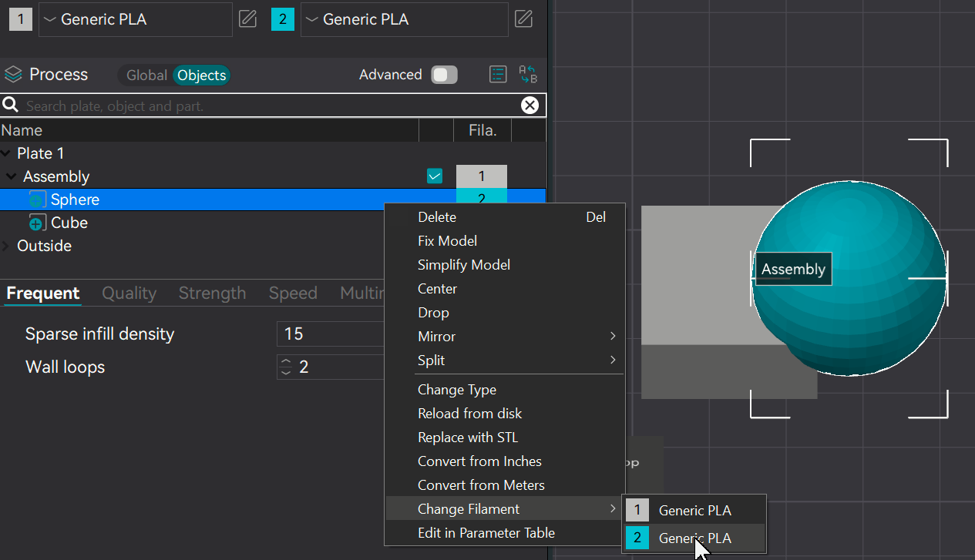Open the Strength tab
Viewport: 975px width, 560px height.
(x=213, y=293)
